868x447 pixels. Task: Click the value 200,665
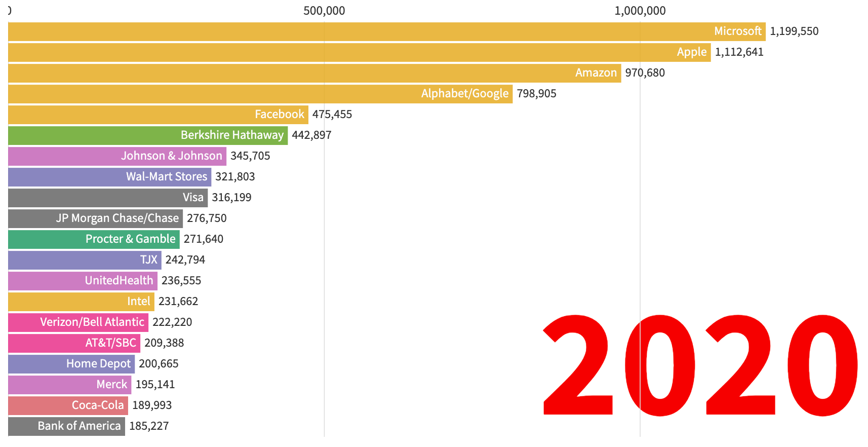(159, 364)
